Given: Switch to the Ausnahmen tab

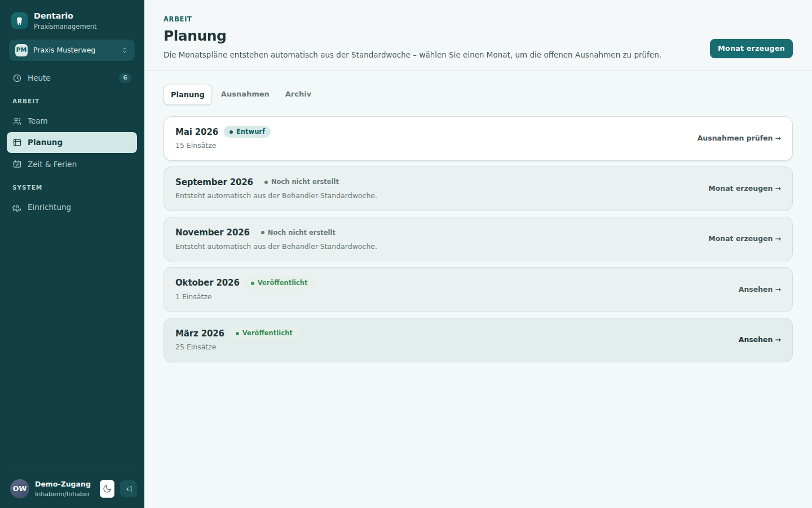Looking at the screenshot, I should [245, 94].
